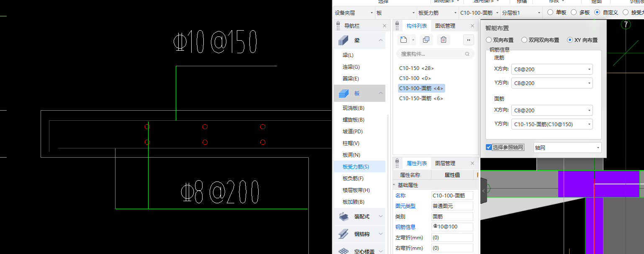Select the XY 向布置 radio button

(570, 40)
